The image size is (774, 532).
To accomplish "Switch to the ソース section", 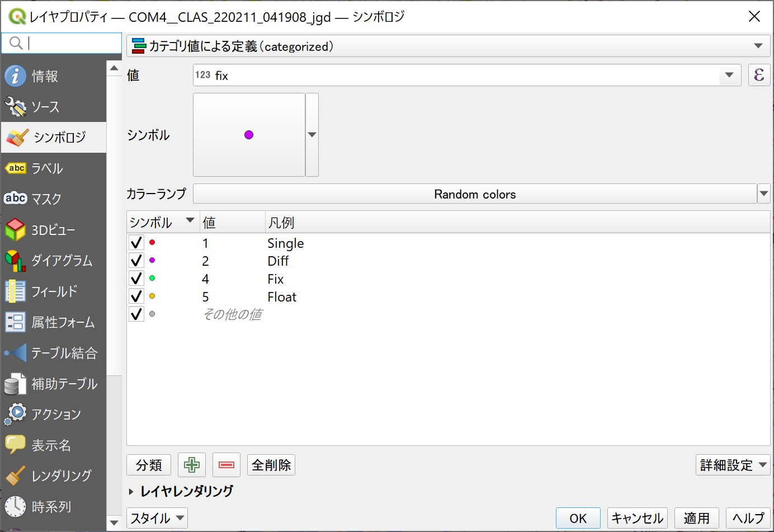I will (53, 106).
